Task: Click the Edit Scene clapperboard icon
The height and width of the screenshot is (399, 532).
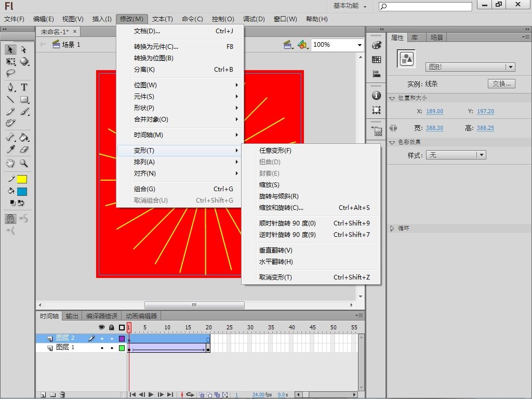Action: (288, 45)
